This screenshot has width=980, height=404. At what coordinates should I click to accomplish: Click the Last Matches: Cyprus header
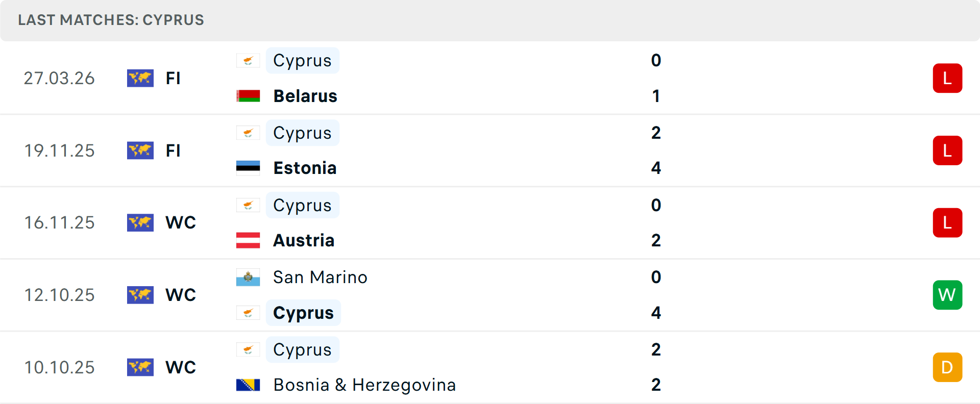tap(111, 20)
